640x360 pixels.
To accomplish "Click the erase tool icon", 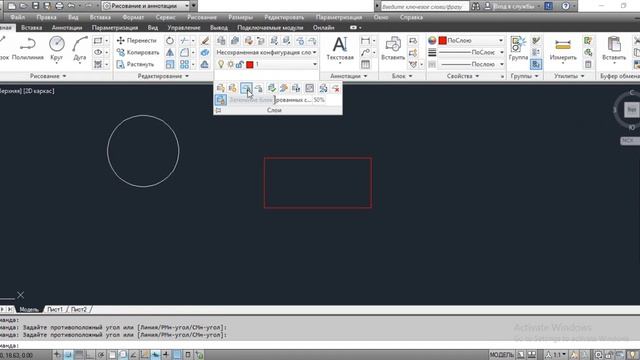I will click(x=204, y=40).
